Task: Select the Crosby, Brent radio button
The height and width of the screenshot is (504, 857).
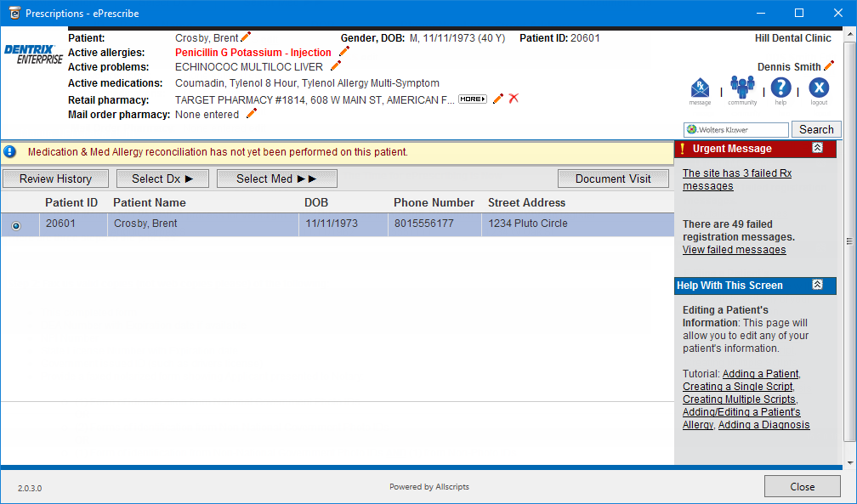Action: coord(16,225)
